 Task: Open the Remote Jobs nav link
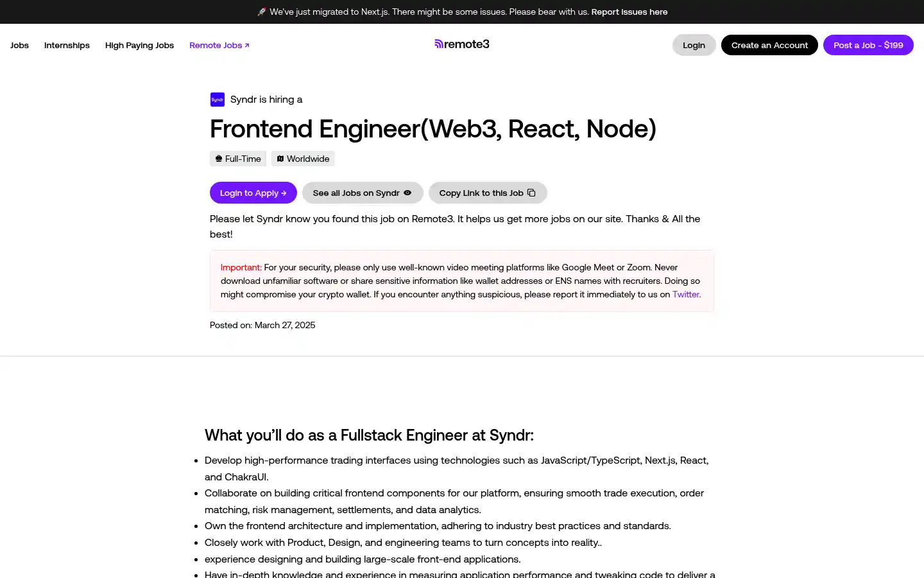point(216,45)
